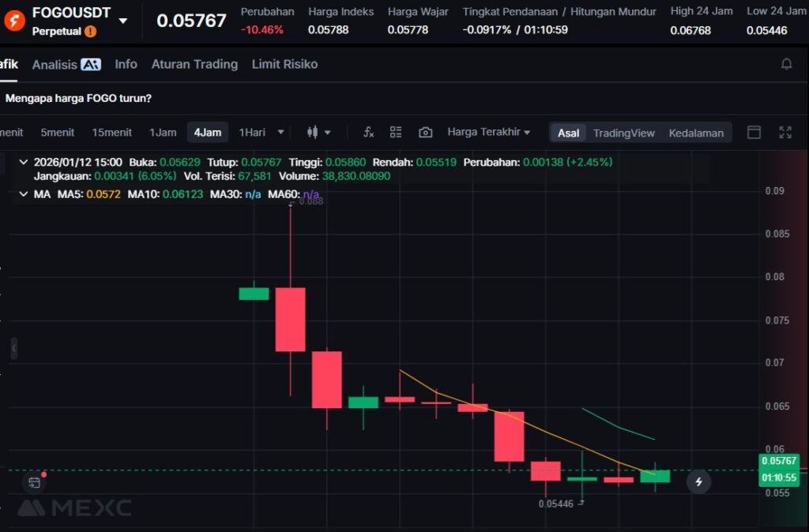Select the Asal chart mode

coord(568,133)
